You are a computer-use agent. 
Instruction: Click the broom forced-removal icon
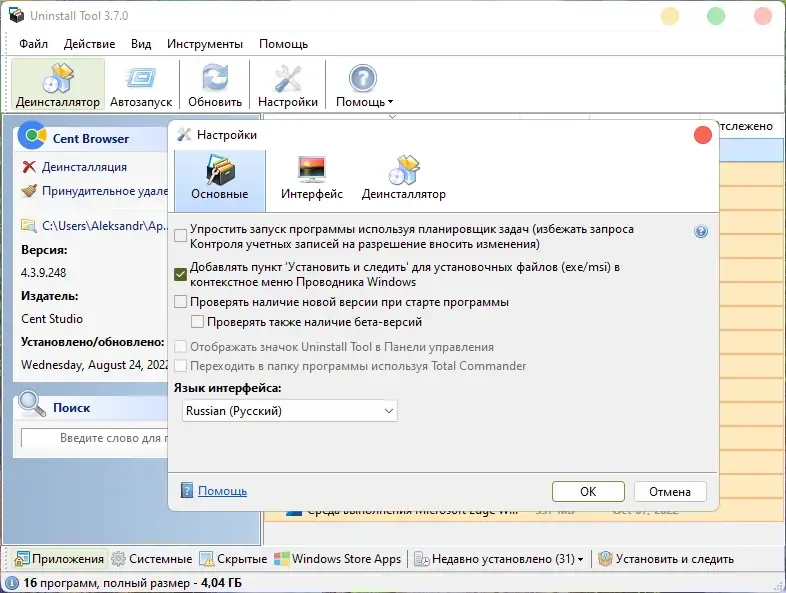29,191
